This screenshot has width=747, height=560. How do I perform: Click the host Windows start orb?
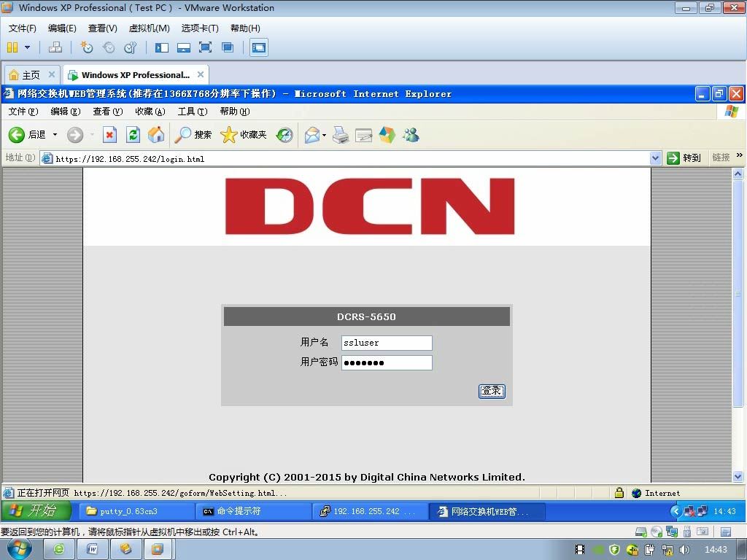pos(20,550)
